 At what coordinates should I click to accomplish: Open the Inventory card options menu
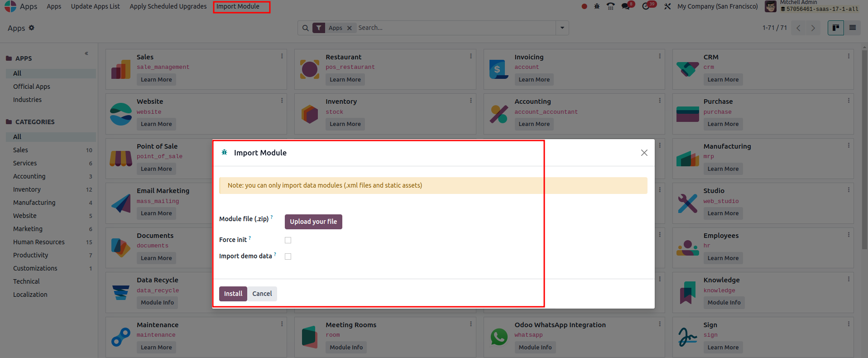[470, 101]
